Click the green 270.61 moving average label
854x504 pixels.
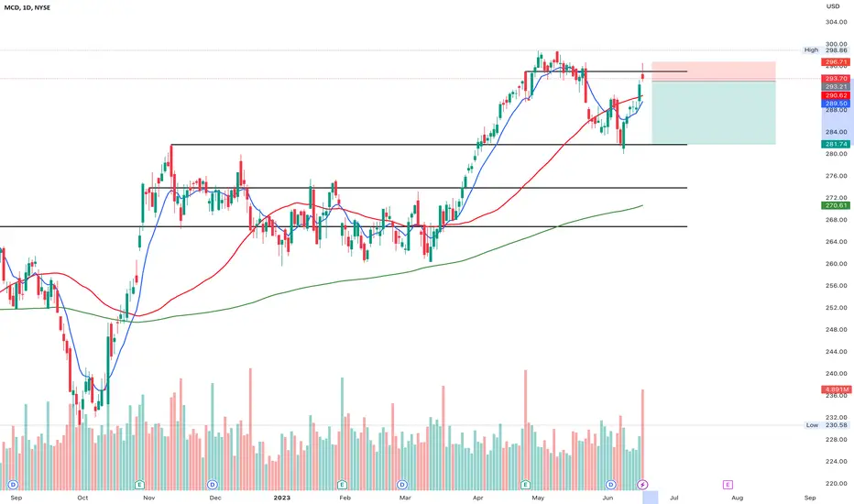[x=836, y=205]
